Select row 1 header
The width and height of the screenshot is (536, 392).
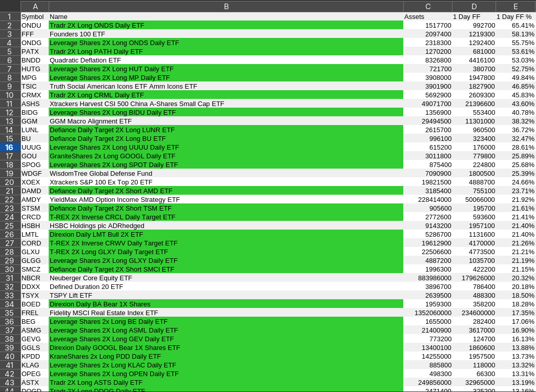10,17
